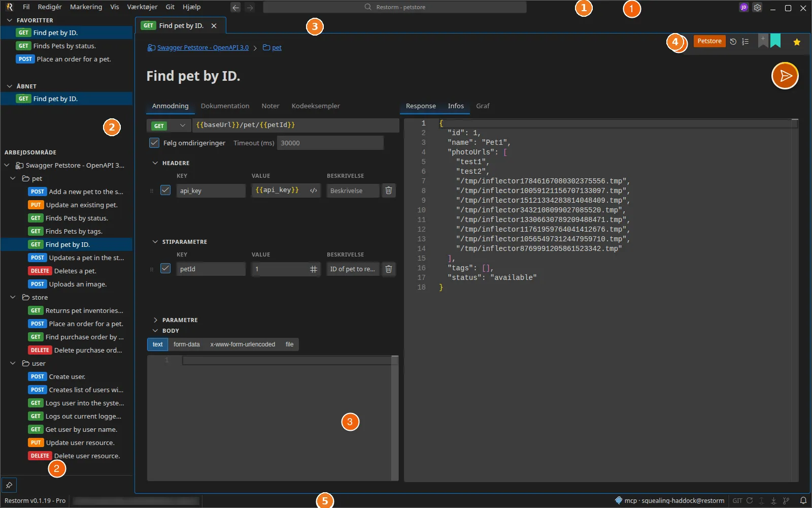
Task: Select the teal bookmark ribbon
Action: pyautogui.click(x=775, y=41)
